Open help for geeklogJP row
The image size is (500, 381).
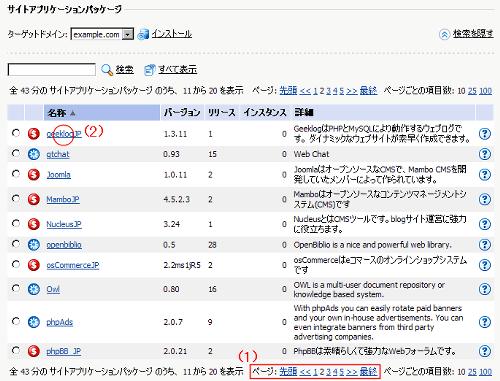point(485,134)
